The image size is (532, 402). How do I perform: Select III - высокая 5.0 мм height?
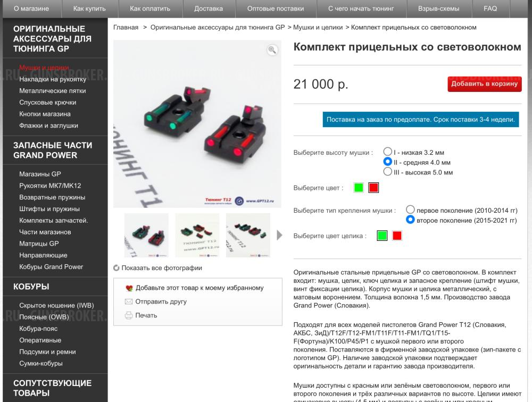point(387,172)
